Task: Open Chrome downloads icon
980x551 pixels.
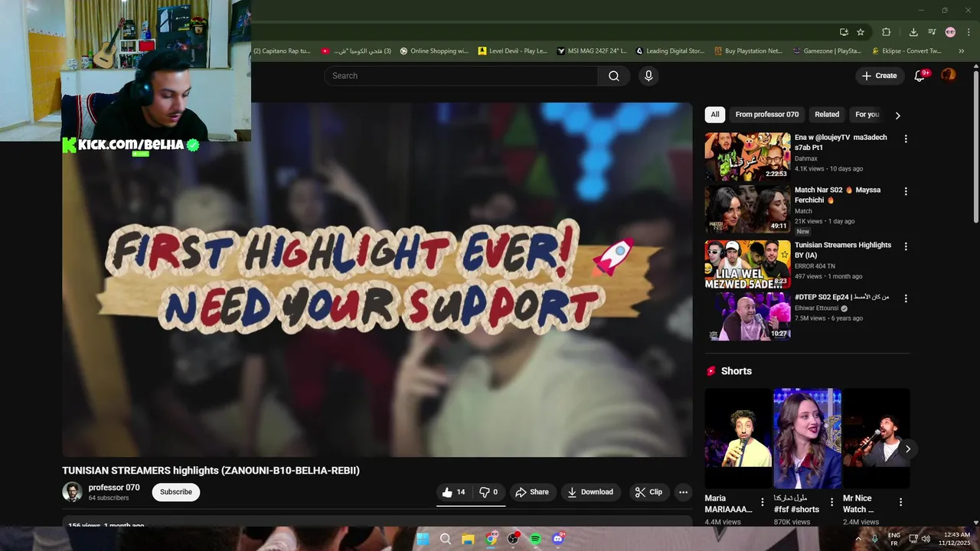Action: click(x=913, y=32)
